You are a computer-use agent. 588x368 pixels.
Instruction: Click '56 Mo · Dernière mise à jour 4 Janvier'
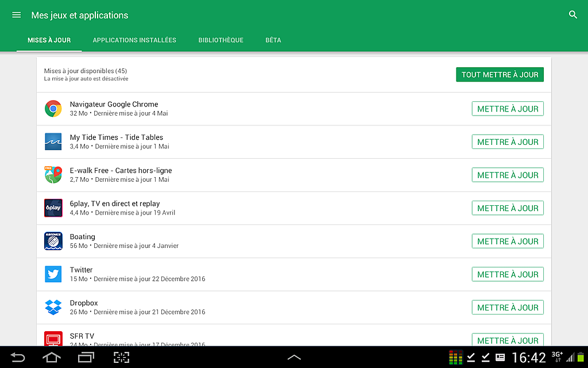pos(124,246)
